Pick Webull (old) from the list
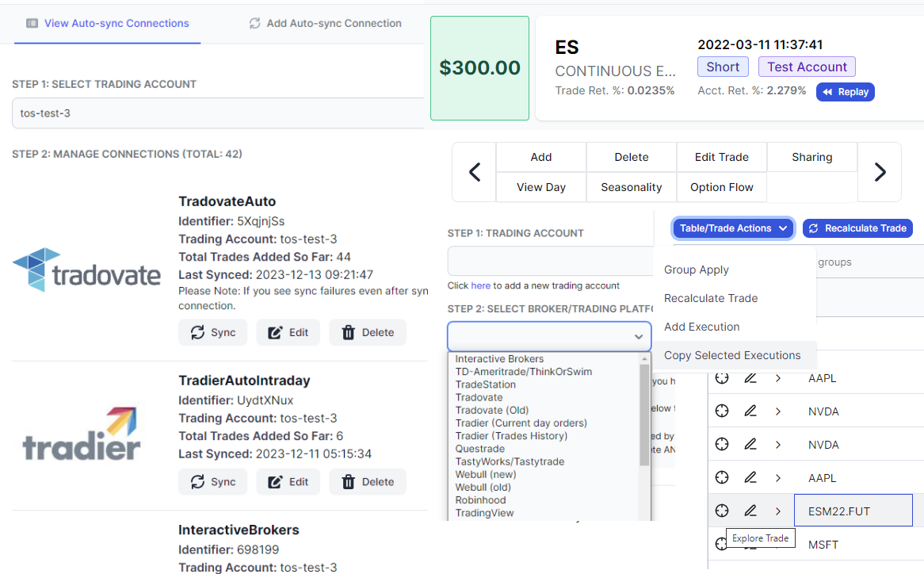The height and width of the screenshot is (574, 924). click(483, 488)
